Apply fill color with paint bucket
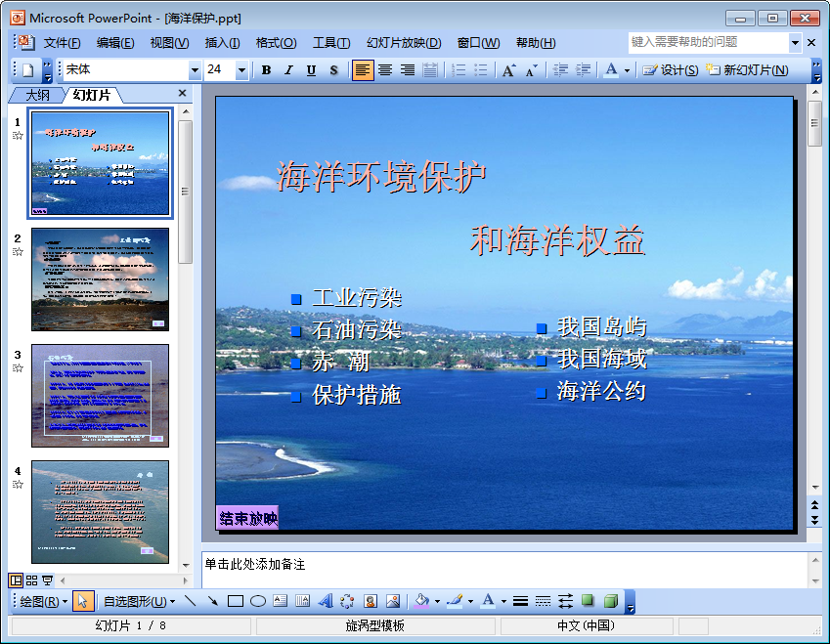The width and height of the screenshot is (830, 644). pyautogui.click(x=422, y=601)
